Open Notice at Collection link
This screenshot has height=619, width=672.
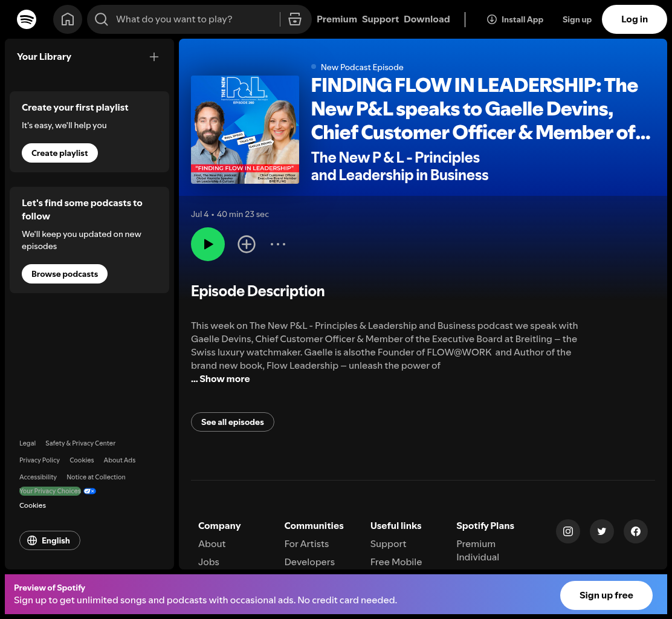[x=96, y=477]
